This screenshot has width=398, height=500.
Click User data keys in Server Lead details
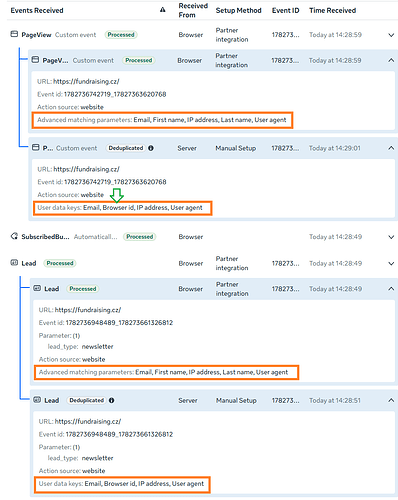(x=122, y=484)
